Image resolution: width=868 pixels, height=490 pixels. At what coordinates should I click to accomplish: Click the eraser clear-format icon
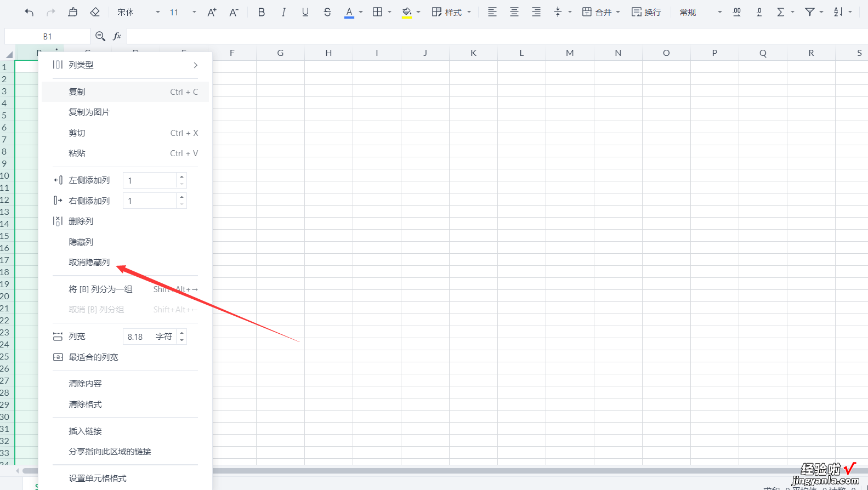[x=95, y=12]
